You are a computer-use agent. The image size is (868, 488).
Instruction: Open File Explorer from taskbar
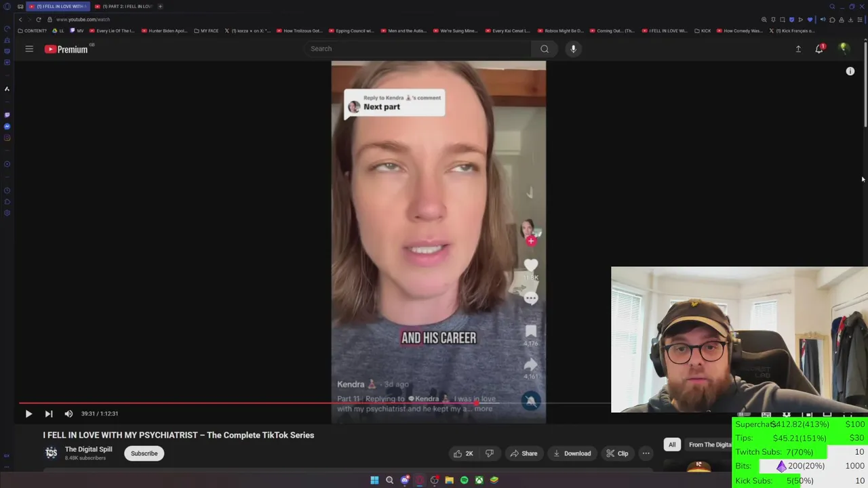(x=449, y=480)
